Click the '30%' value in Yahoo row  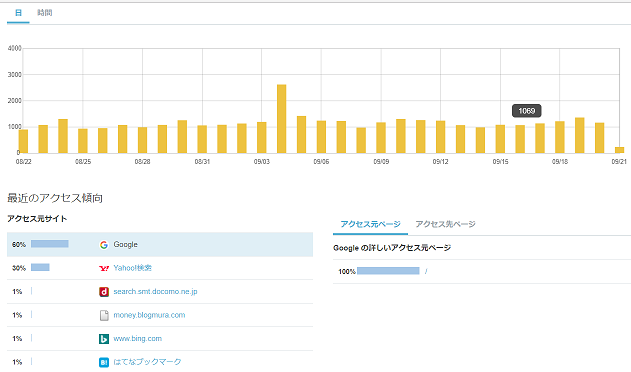tap(19, 268)
